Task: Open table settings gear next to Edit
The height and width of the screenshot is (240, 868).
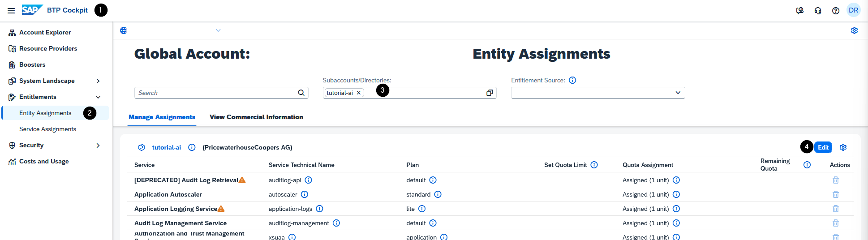Action: pos(843,147)
